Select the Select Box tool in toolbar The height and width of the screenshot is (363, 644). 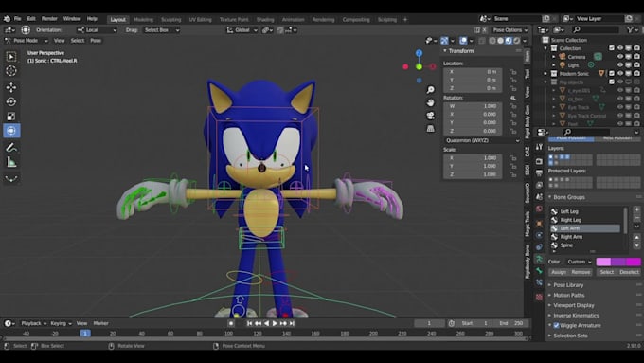pyautogui.click(x=11, y=56)
